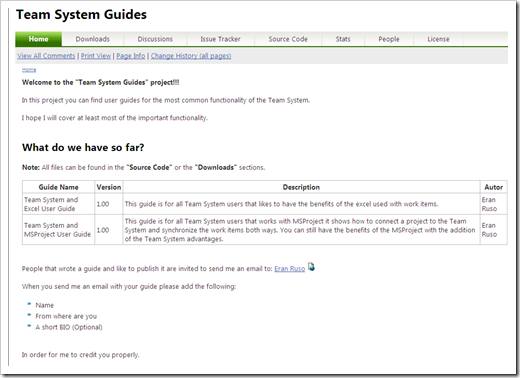Select the Team System Guides page title
Viewport: 520px width, 378px height.
click(x=81, y=15)
